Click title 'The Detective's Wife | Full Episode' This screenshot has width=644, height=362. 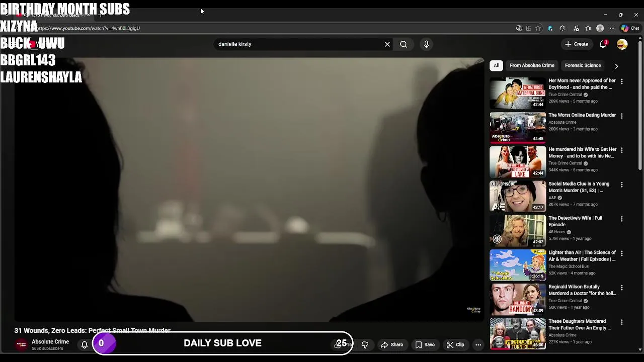575,221
